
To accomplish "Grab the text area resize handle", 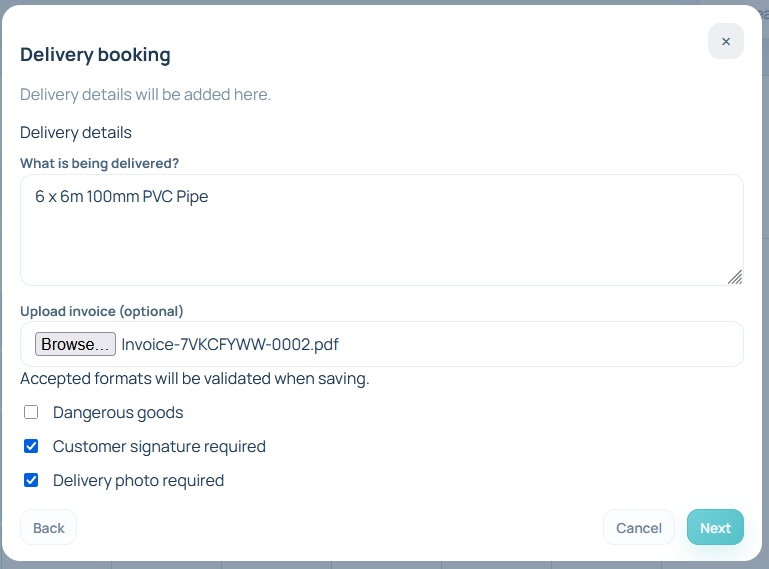I will click(735, 277).
